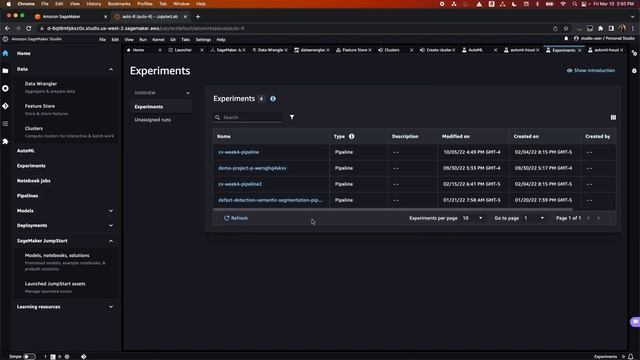The width and height of the screenshot is (640, 360).
Task: Toggle the Simple mode switch in the status bar
Action: (x=29, y=356)
